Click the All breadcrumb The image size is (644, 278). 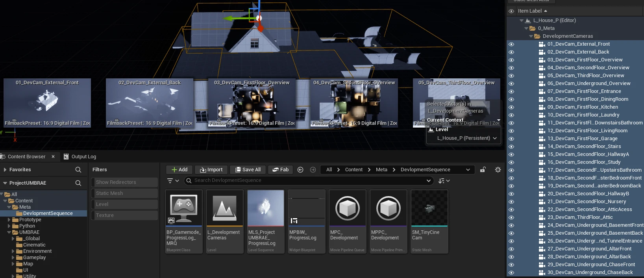click(329, 170)
